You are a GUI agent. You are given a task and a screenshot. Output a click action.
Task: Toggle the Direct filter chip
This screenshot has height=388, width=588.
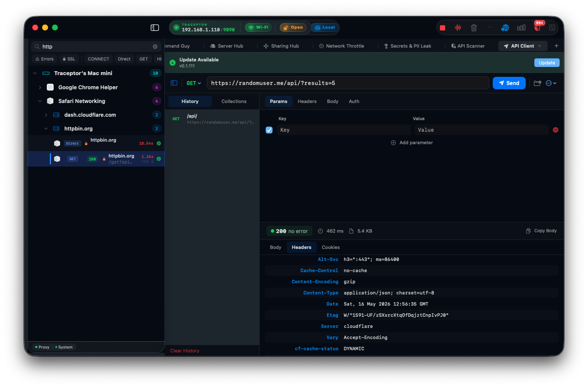pos(124,59)
